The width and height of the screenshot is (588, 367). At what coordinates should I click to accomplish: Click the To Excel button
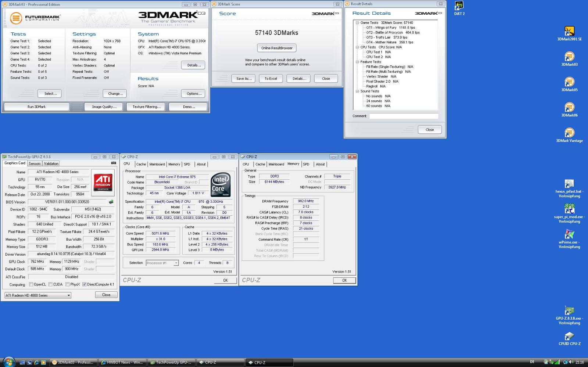271,79
